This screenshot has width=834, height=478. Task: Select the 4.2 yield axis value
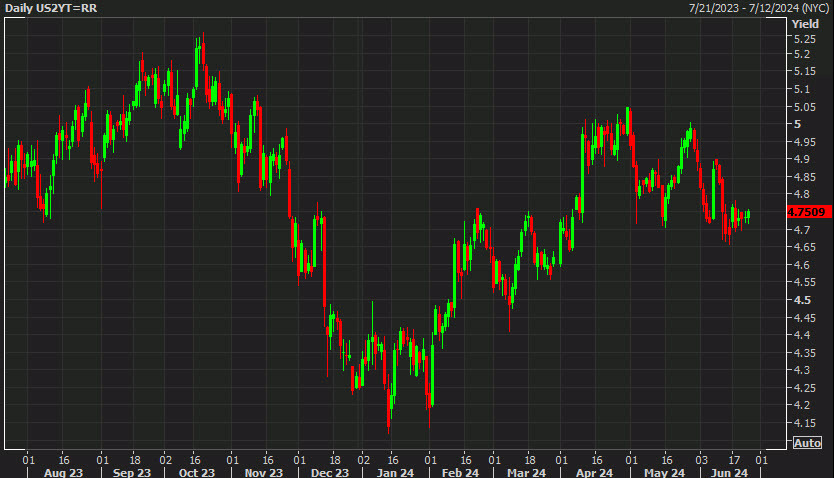point(802,405)
